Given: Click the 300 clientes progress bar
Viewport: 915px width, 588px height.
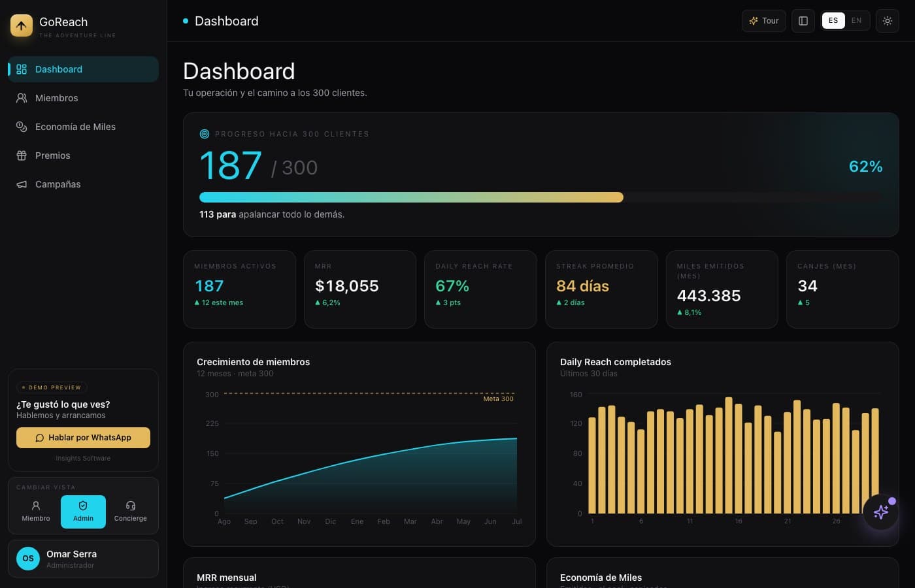Looking at the screenshot, I should pyautogui.click(x=541, y=197).
